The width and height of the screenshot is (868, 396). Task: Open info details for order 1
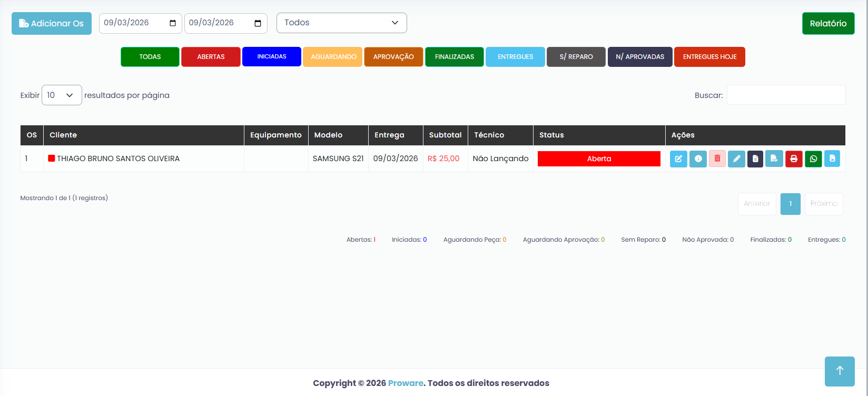pos(698,159)
